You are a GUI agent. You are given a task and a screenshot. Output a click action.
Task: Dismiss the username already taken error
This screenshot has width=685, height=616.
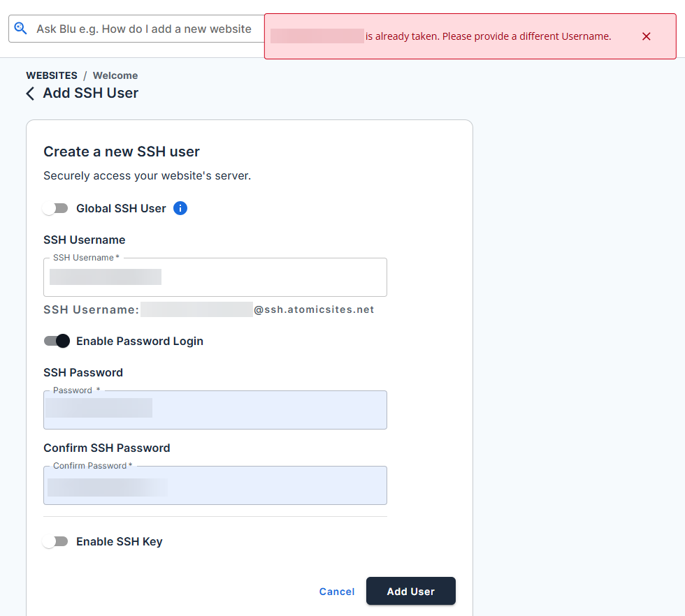tap(646, 36)
